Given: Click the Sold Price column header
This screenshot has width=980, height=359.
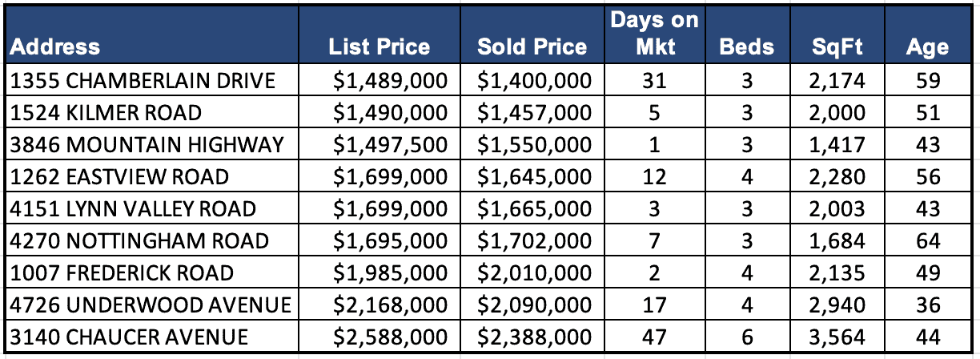Looking at the screenshot, I should pyautogui.click(x=532, y=46).
